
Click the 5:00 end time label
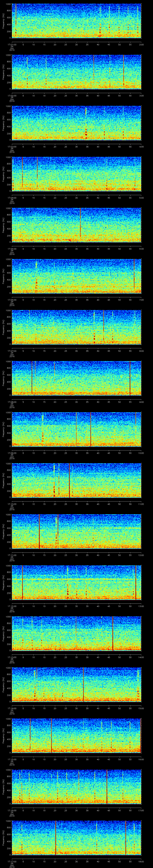coord(141,198)
